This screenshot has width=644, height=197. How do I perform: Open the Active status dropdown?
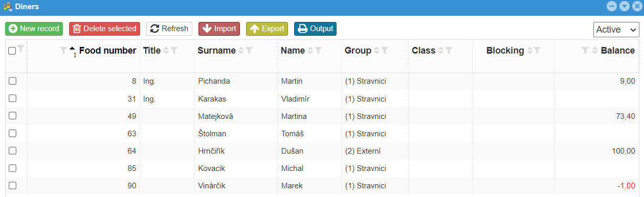(616, 30)
